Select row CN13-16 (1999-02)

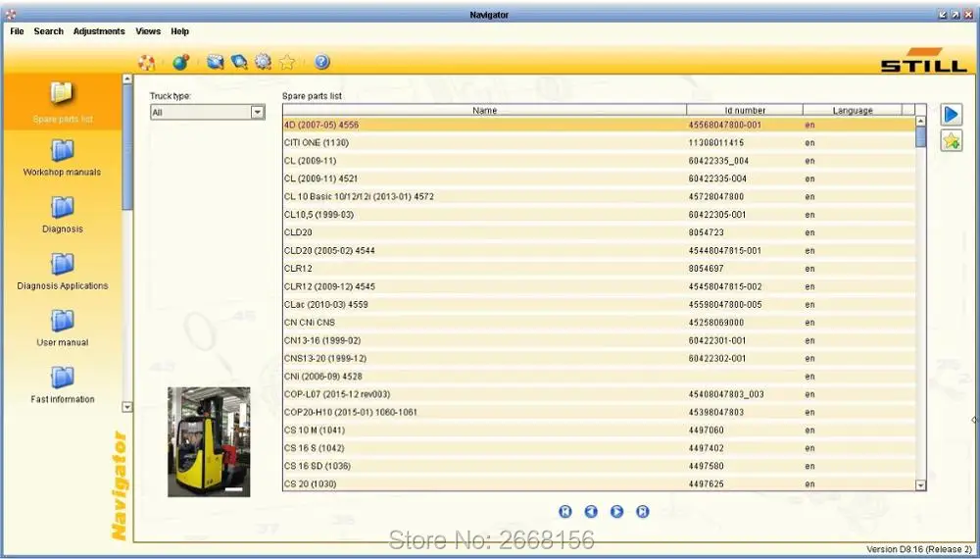pyautogui.click(x=599, y=340)
